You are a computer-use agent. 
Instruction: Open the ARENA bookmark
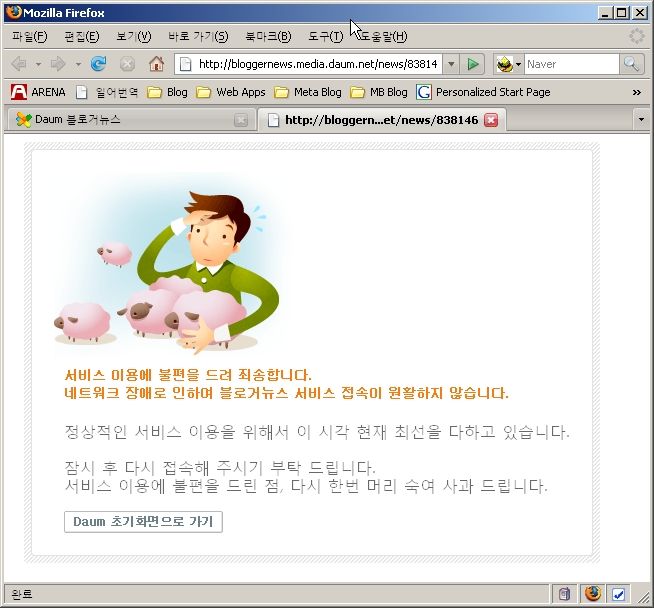(x=38, y=92)
